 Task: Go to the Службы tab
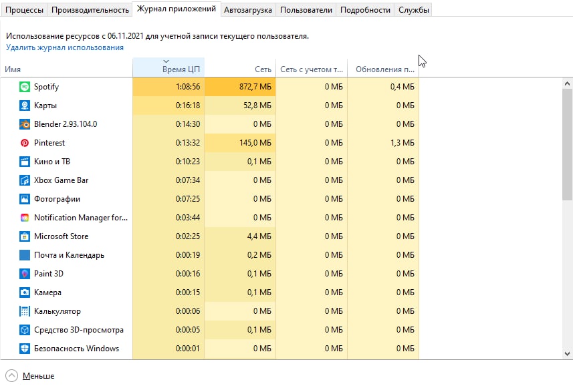(413, 10)
